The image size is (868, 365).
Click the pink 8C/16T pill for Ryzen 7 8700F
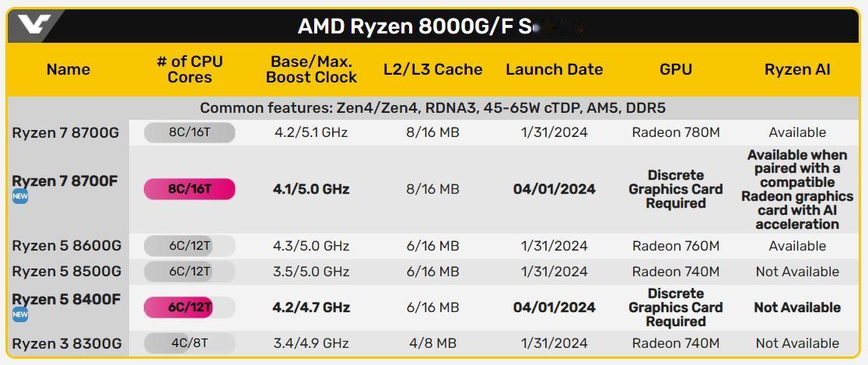pyautogui.click(x=189, y=189)
